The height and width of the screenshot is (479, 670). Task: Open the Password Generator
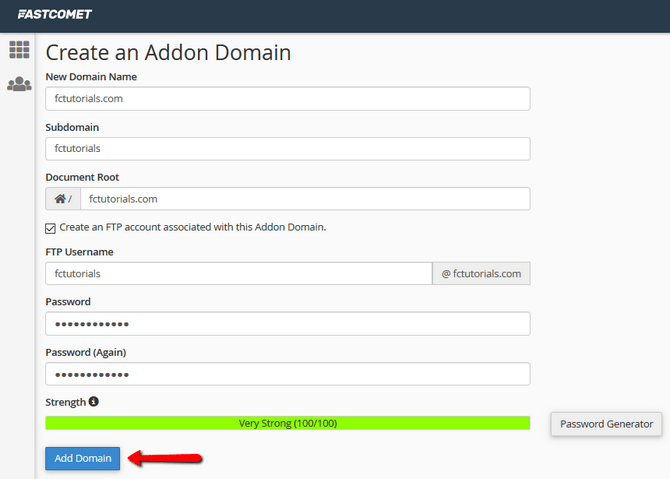tap(606, 424)
